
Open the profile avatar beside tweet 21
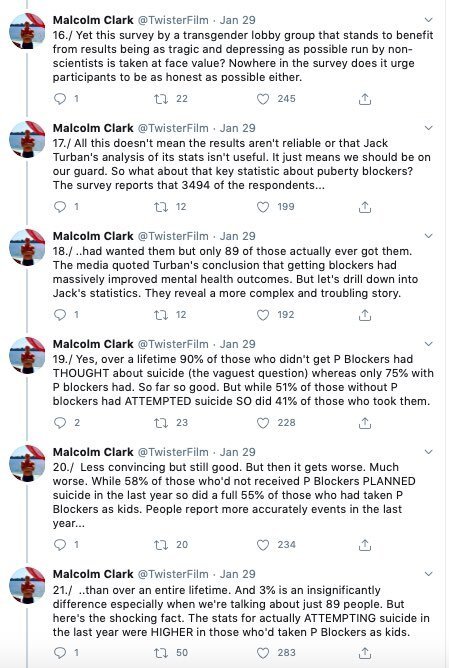[x=27, y=585]
